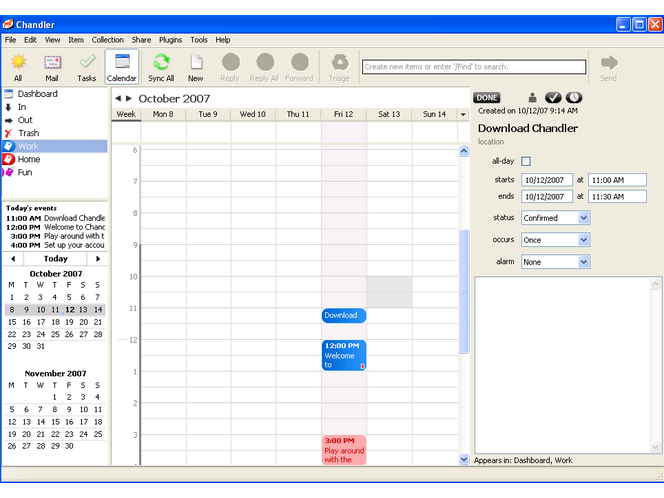Viewport: 664px width, 498px height.
Task: Go to previous month in mini calendar
Action: [13, 259]
